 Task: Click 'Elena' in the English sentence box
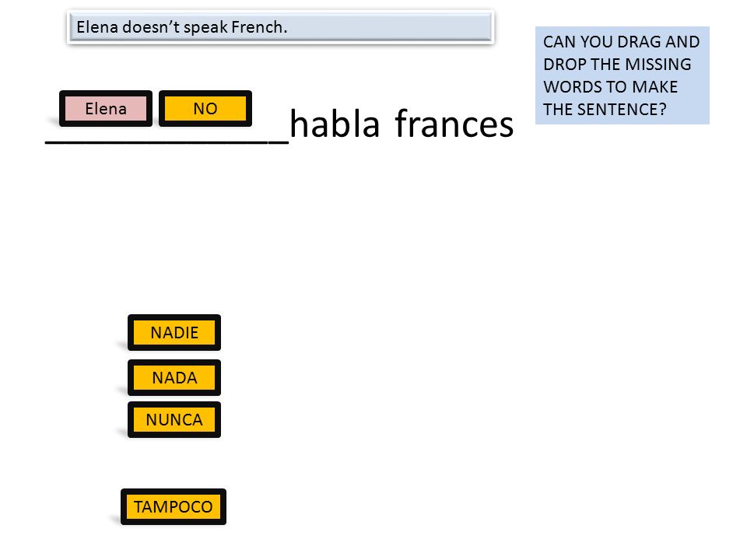point(97,27)
